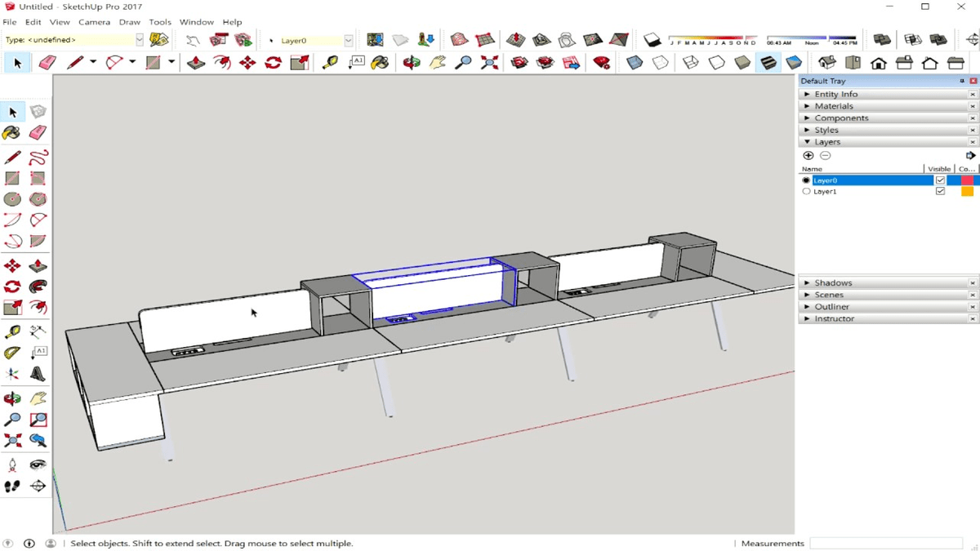Image resolution: width=980 pixels, height=551 pixels.
Task: Select the Eraser tool
Action: pyautogui.click(x=38, y=132)
